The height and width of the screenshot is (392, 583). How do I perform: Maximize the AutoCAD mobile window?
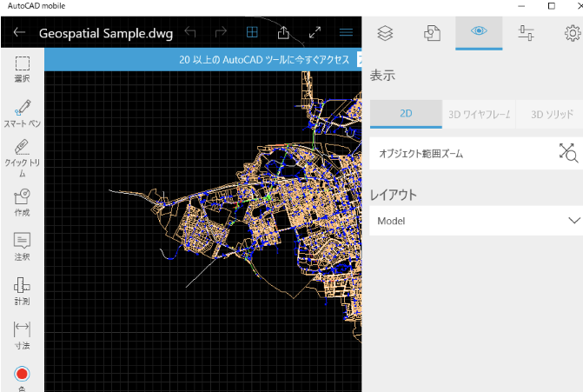point(552,6)
